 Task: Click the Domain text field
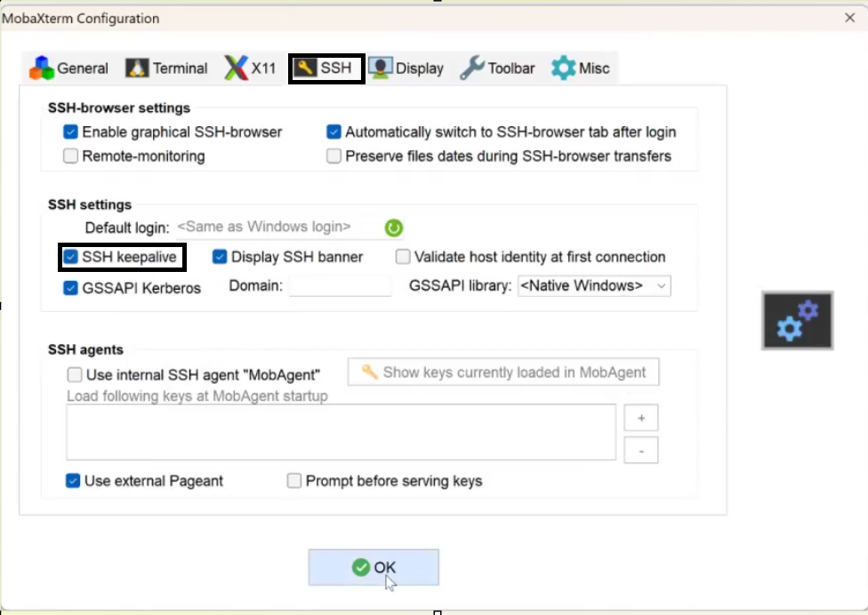click(340, 286)
